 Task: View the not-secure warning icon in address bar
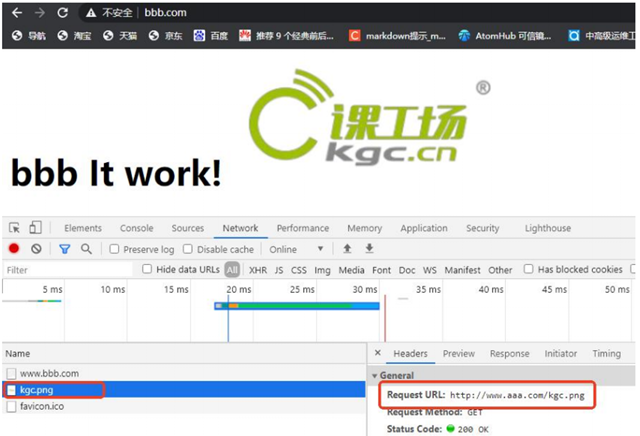coord(91,13)
